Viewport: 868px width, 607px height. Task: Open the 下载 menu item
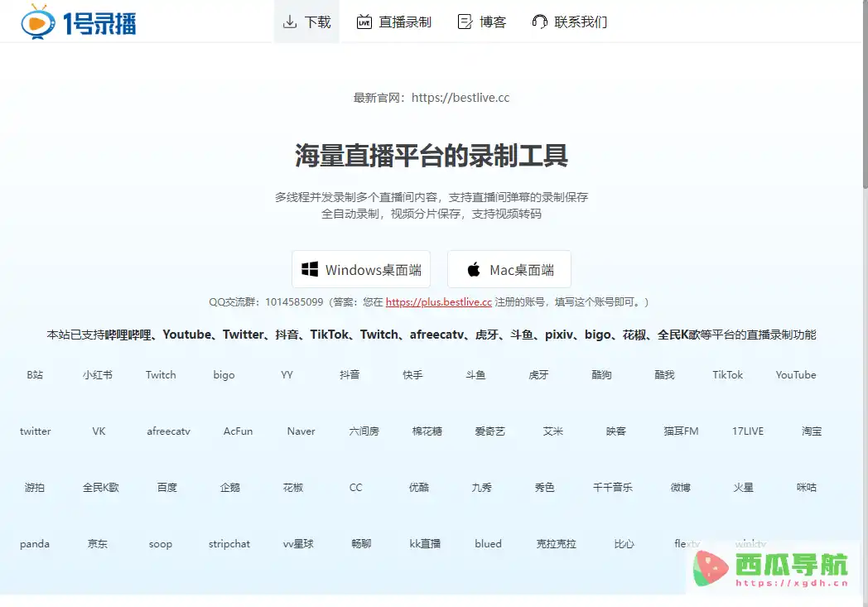click(x=306, y=22)
